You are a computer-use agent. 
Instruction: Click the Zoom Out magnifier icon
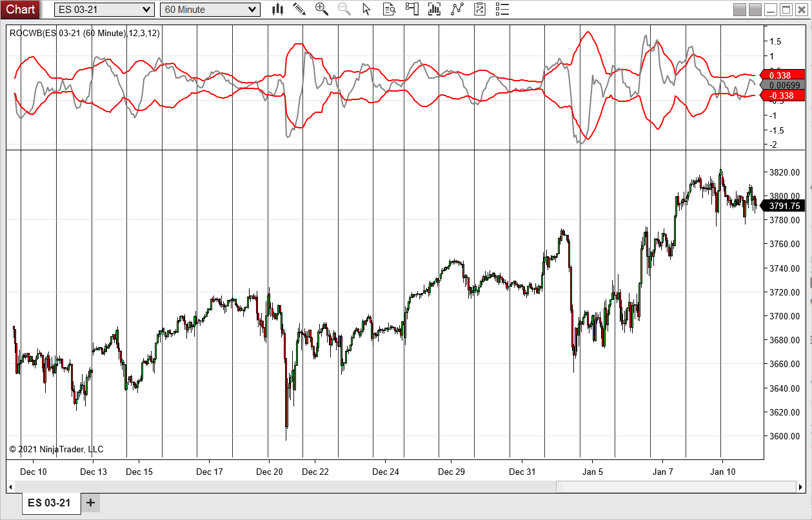click(x=344, y=9)
